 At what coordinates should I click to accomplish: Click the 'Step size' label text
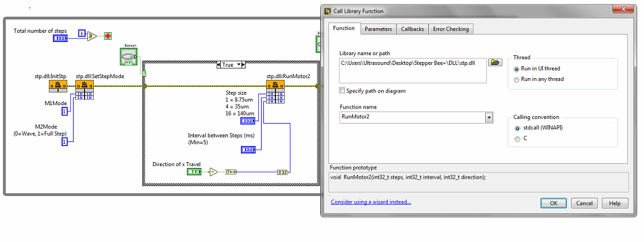click(236, 93)
